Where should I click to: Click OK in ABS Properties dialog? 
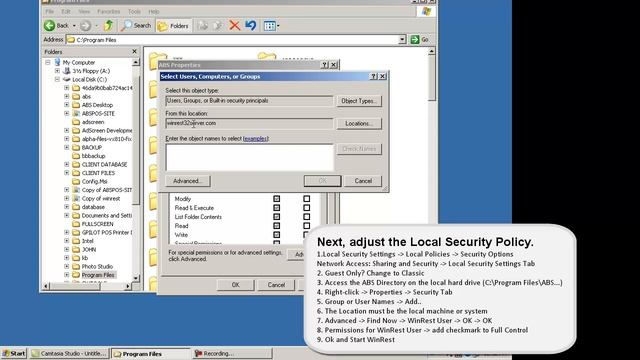(x=236, y=285)
